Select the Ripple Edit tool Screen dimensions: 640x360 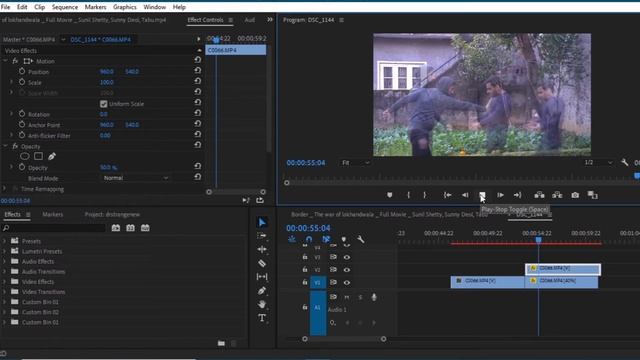pyautogui.click(x=262, y=249)
